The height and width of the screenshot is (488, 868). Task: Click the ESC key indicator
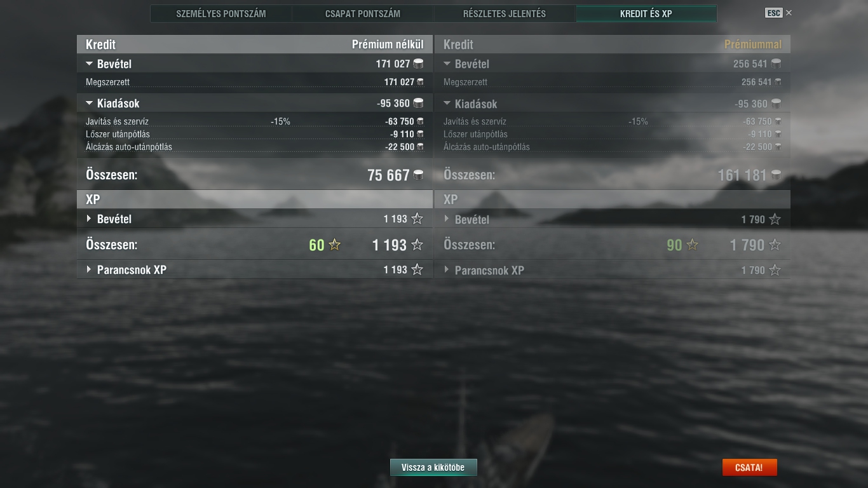[x=773, y=13]
